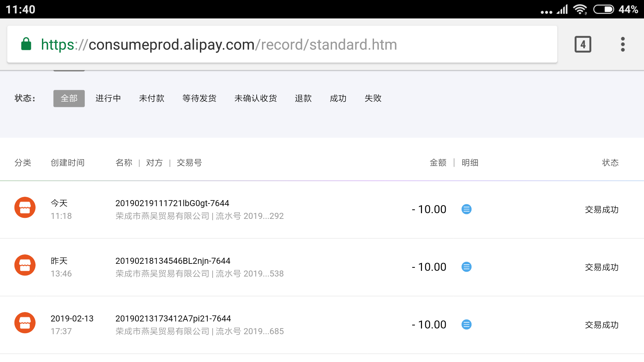Screen dimensions: 644x362
Task: Open the browser tab switcher showing 4
Action: 583,44
